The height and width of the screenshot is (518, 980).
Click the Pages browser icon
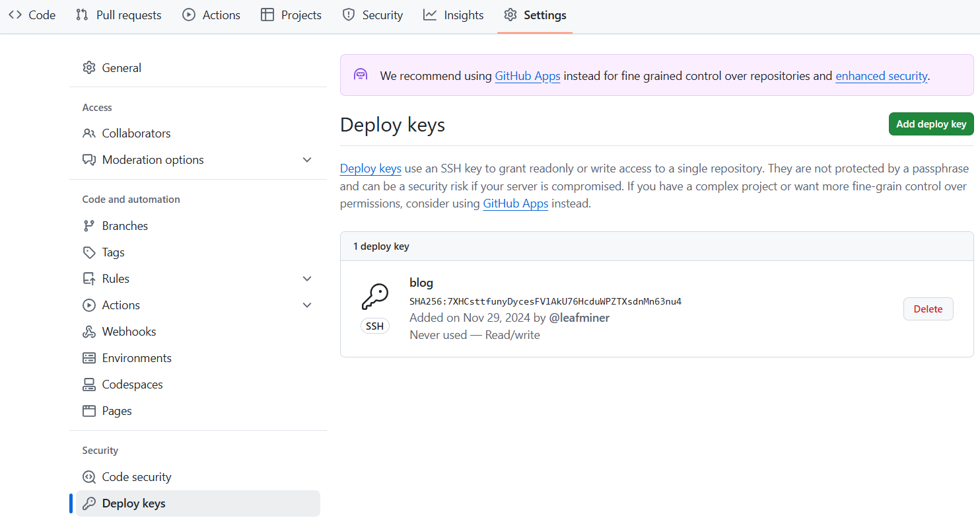[88, 411]
